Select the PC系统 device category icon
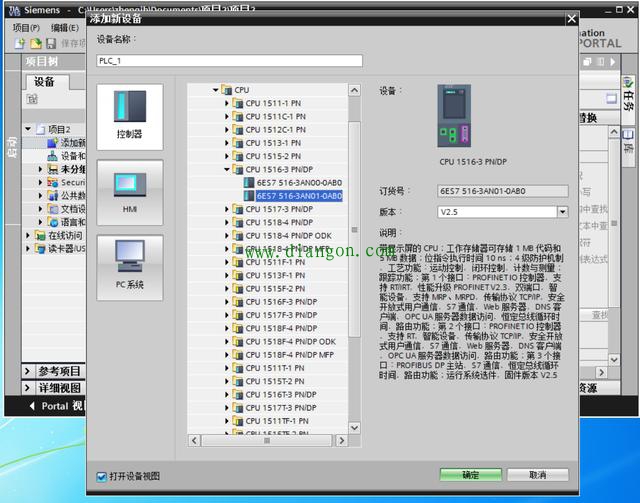This screenshot has height=503, width=640. [130, 267]
